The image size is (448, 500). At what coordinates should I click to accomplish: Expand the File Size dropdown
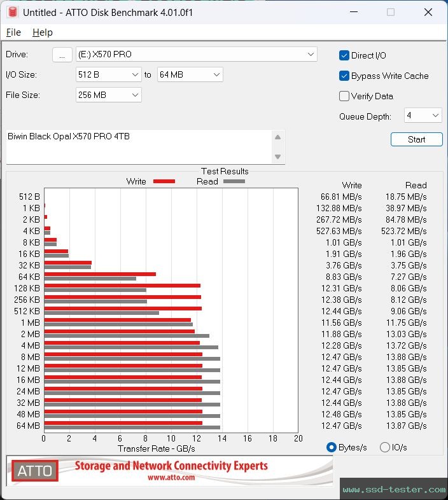[135, 95]
